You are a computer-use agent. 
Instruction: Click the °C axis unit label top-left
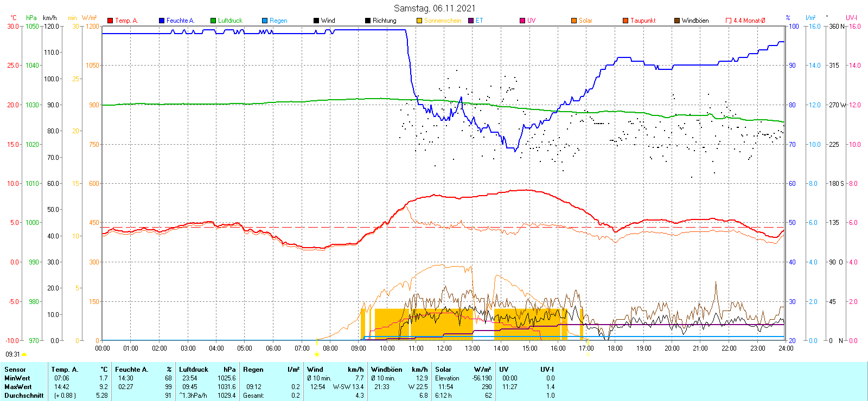point(14,18)
